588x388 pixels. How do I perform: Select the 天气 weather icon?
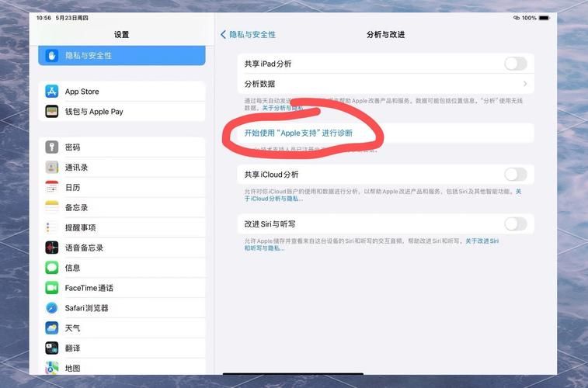click(52, 328)
